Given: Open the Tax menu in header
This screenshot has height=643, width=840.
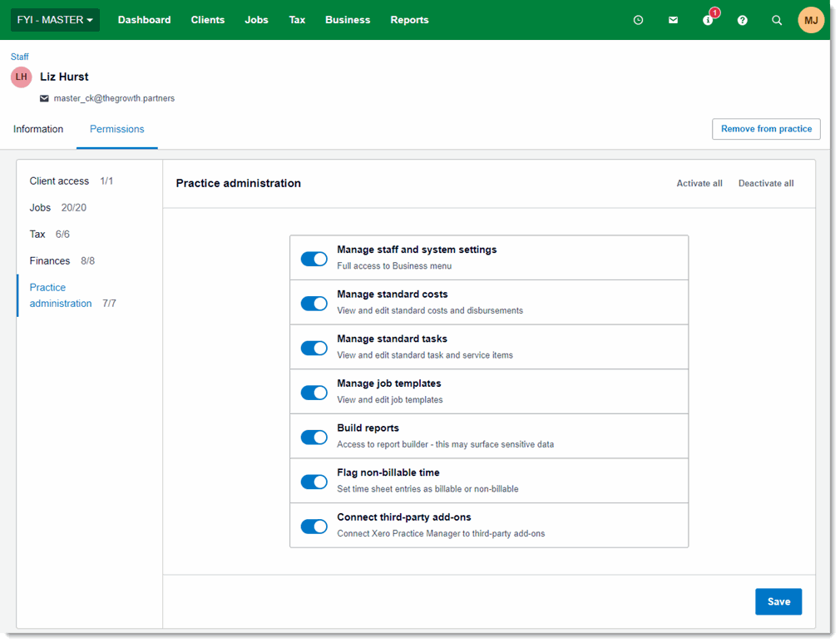Looking at the screenshot, I should click(297, 20).
